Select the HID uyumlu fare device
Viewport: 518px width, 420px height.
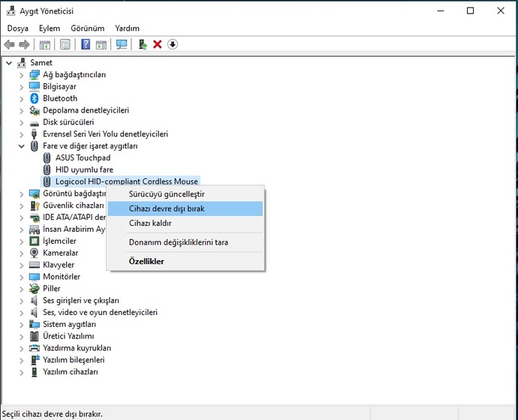pyautogui.click(x=84, y=169)
